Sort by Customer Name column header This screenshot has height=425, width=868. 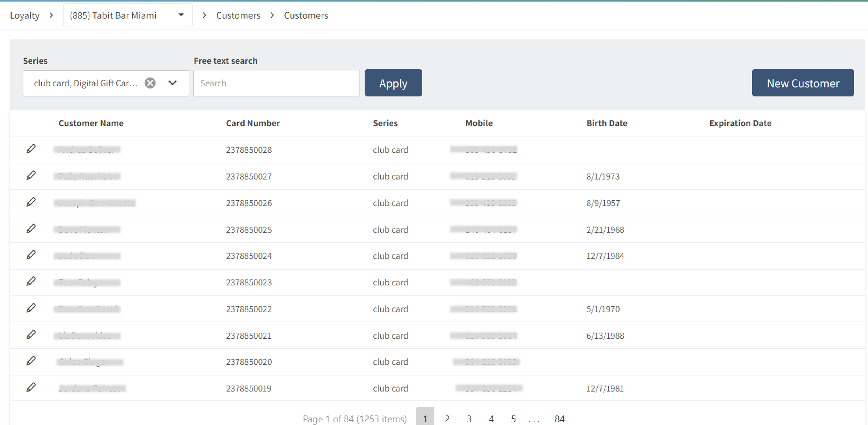tap(91, 123)
